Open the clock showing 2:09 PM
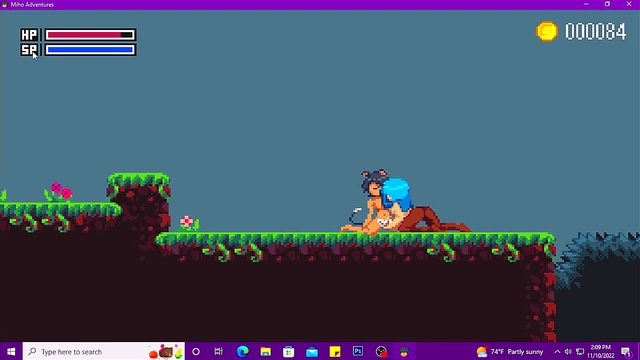This screenshot has height=360, width=640. click(x=600, y=351)
